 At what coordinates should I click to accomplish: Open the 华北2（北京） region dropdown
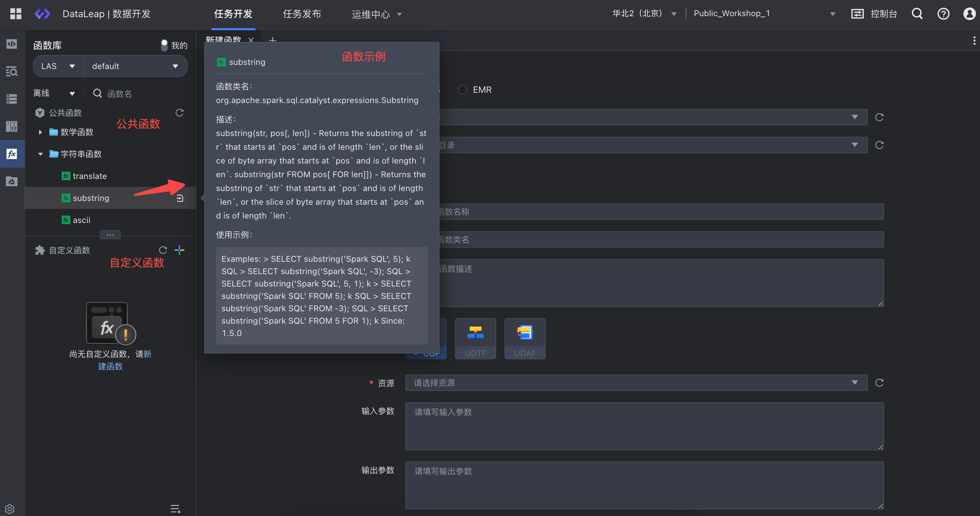[644, 14]
